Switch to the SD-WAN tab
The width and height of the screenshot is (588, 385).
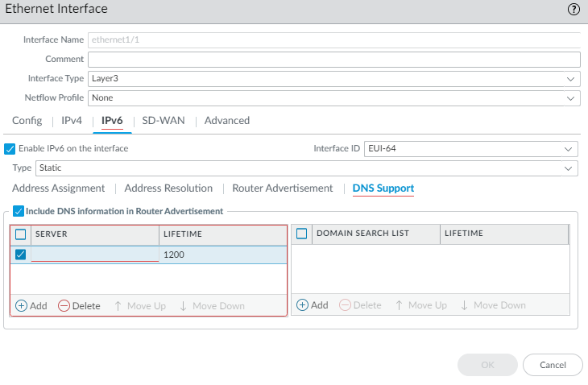[163, 121]
